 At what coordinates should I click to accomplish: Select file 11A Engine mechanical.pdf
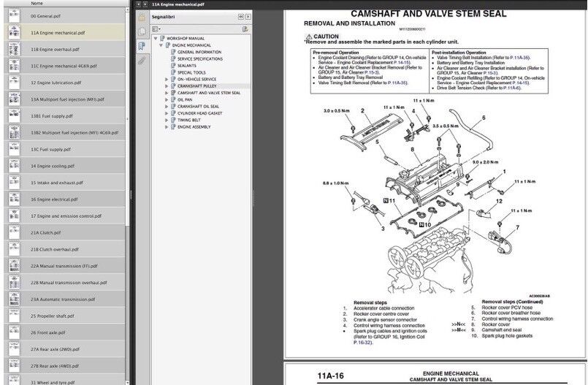coord(64,33)
